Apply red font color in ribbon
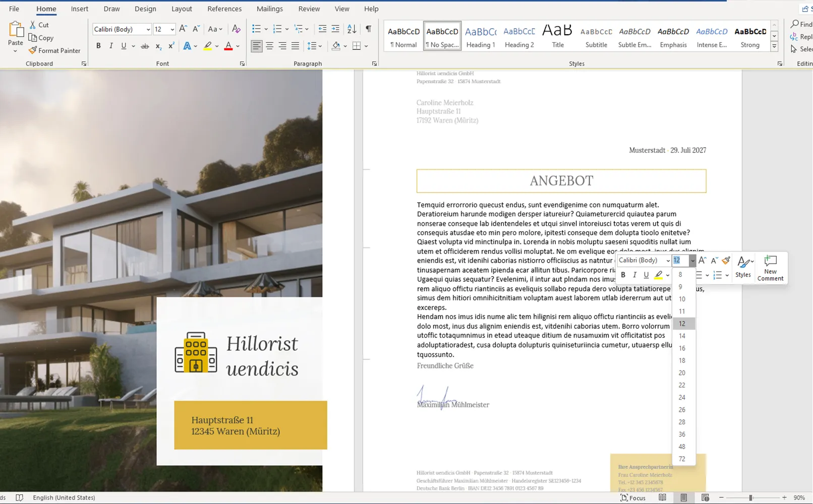Screen dimensions: 813x504 click(228, 46)
